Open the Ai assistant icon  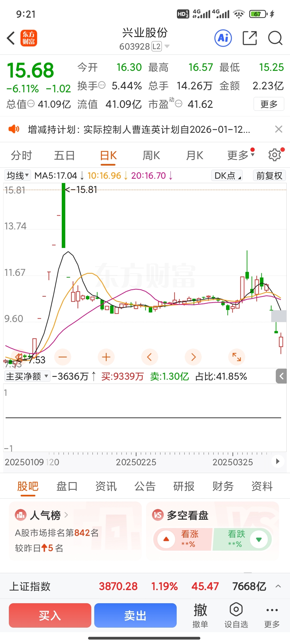tap(223, 38)
